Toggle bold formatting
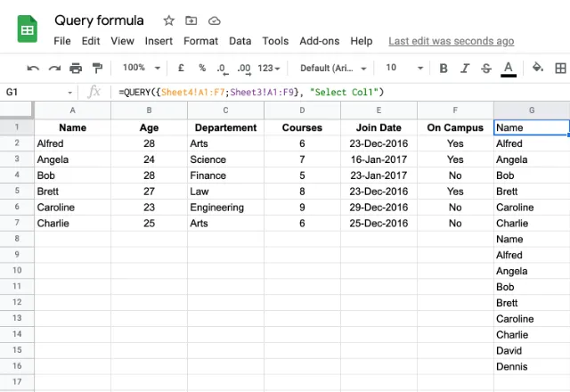This screenshot has width=570, height=392. point(444,68)
